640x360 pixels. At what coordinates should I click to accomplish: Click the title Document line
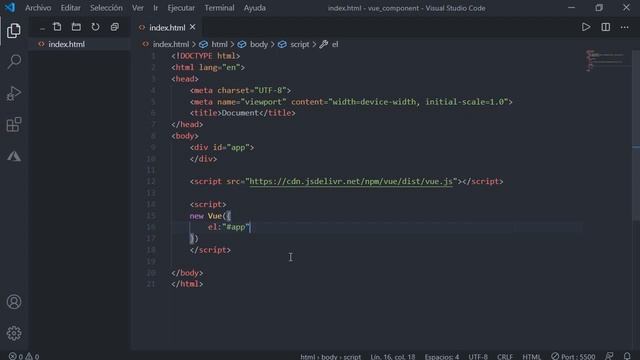pyautogui.click(x=242, y=113)
